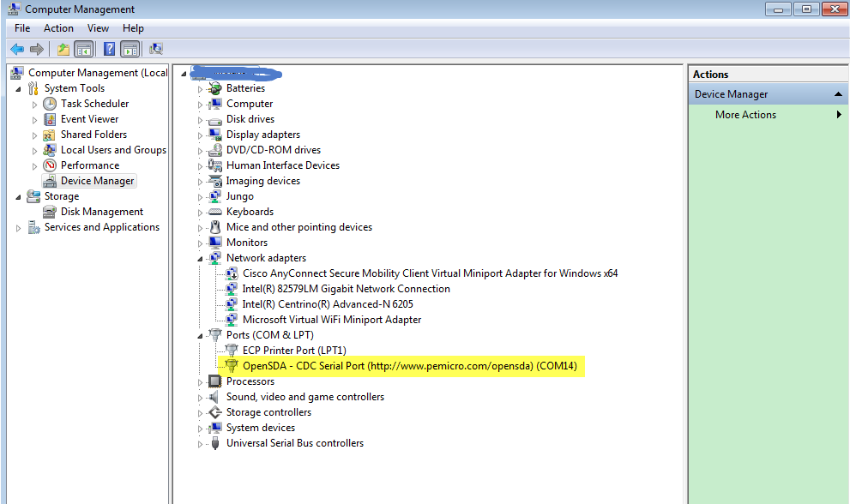Viewport: 850px width, 504px height.
Task: Expand the Monitors node
Action: click(200, 243)
